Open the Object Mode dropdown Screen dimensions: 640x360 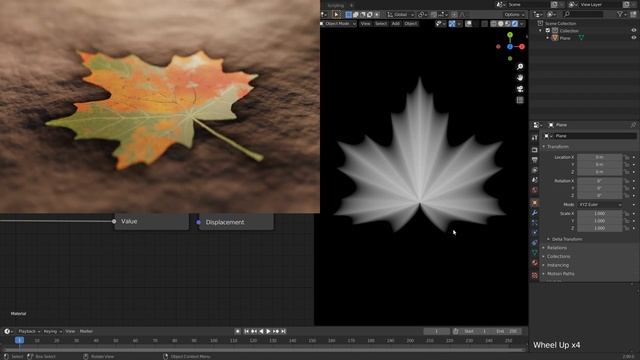click(x=339, y=24)
